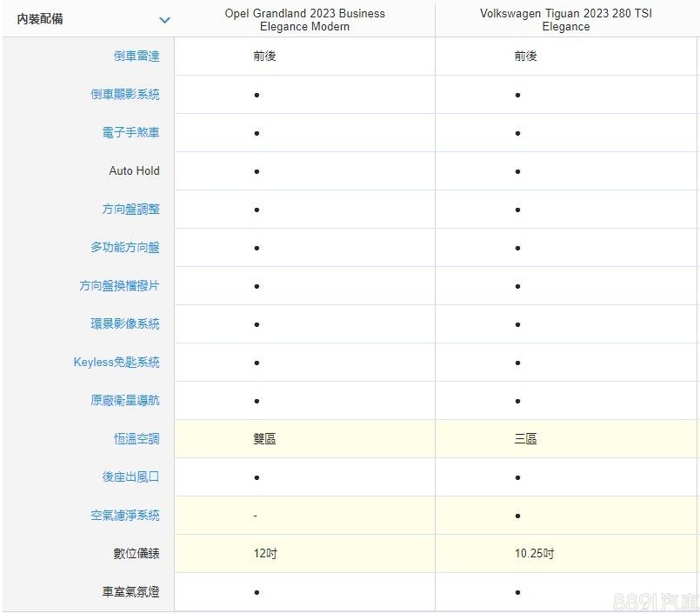Open the 環景影像系統 link

(x=124, y=324)
